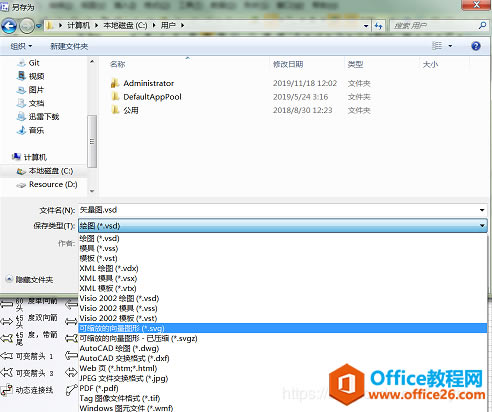Select the DefaultAppPool folder

coord(152,97)
